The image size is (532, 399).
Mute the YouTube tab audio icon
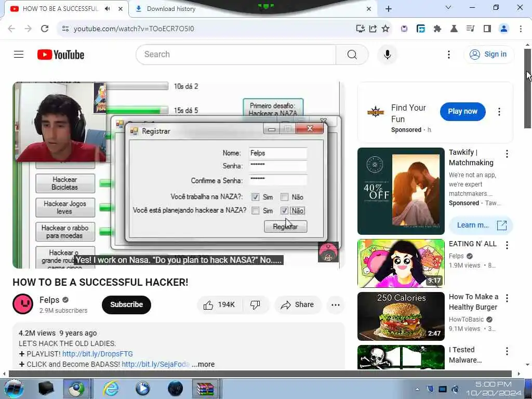coord(108,8)
